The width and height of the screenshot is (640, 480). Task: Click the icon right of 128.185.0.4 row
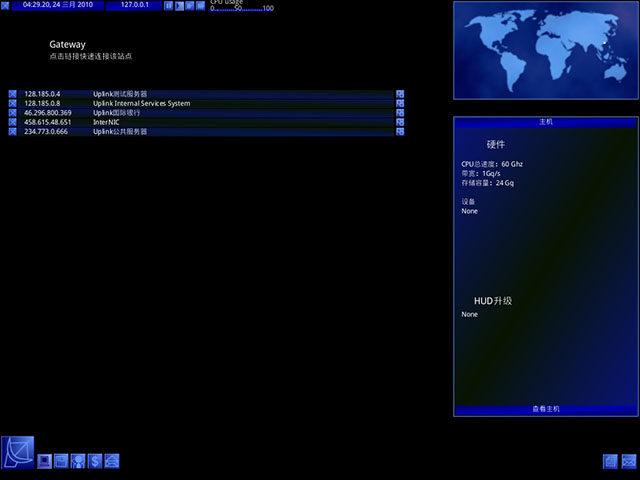click(x=400, y=94)
